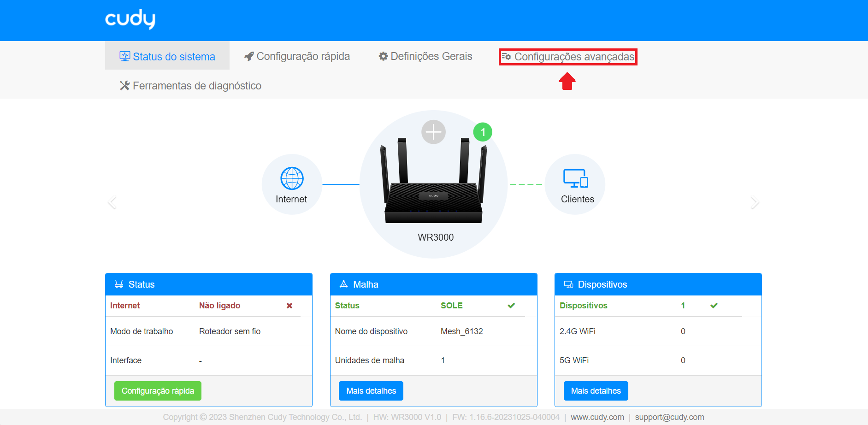The width and height of the screenshot is (868, 425).
Task: Click the Dispositivos panel header icon
Action: (x=569, y=284)
